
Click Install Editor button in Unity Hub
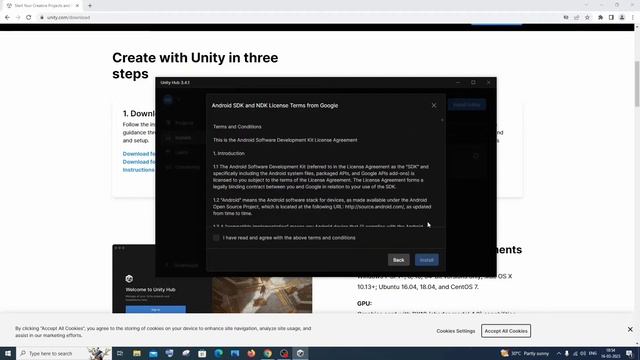pos(467,105)
